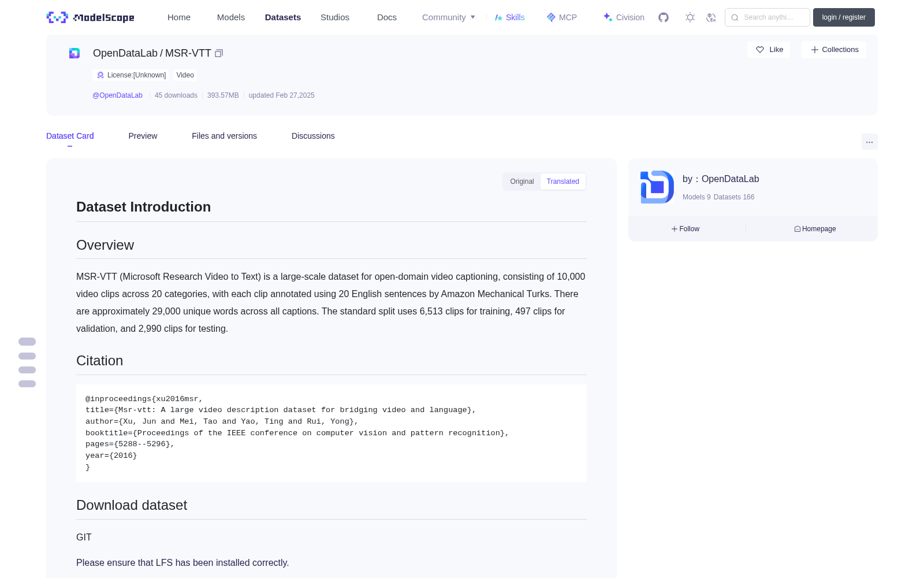Click 'updated Feb 27,2025' text

click(281, 95)
